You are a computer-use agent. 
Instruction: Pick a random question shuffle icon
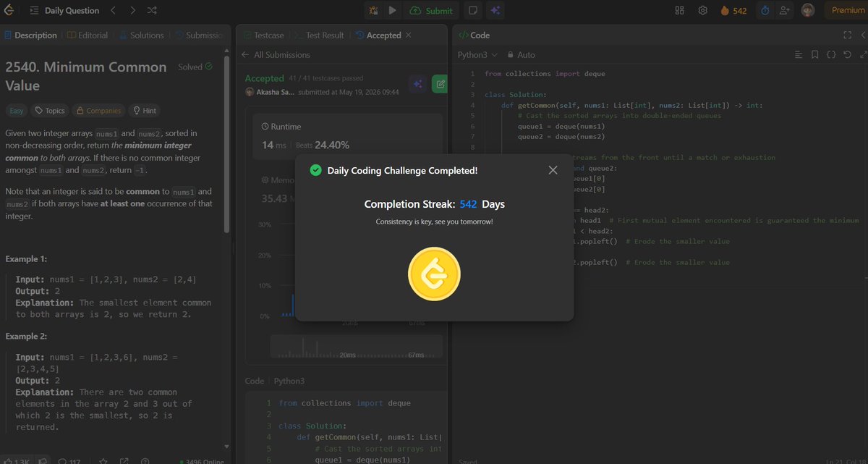pyautogui.click(x=152, y=10)
